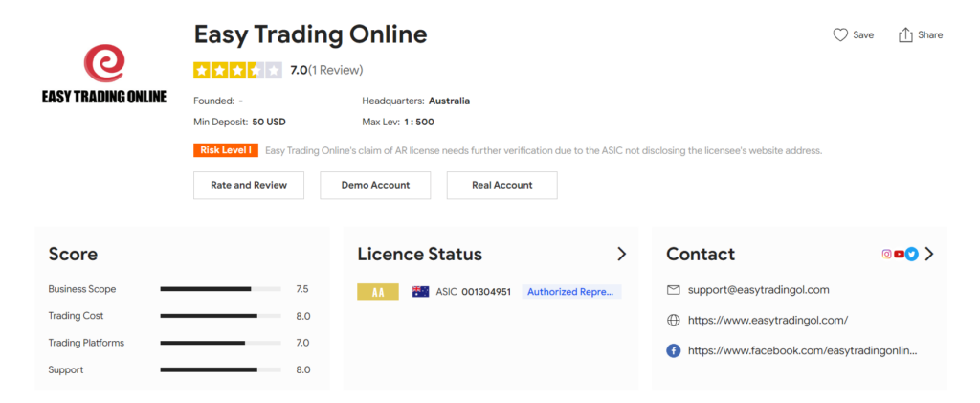Click the Risk Level I badge
The image size is (980, 403).
[226, 150]
